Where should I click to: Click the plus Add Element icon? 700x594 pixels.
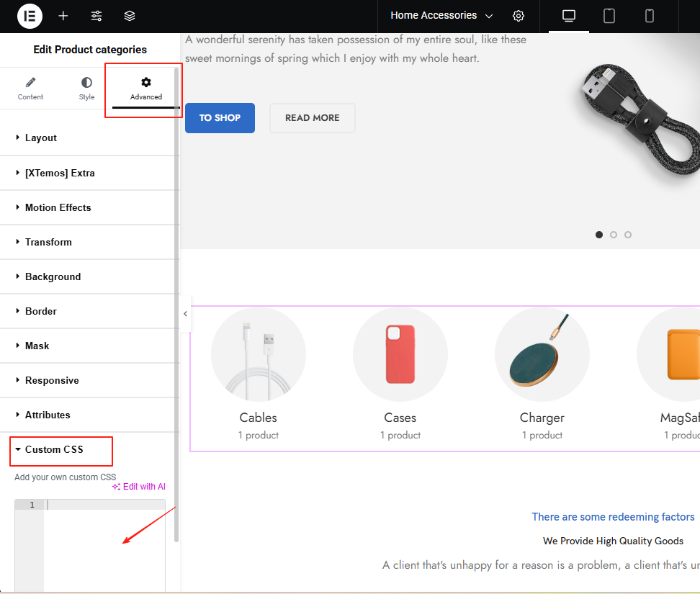63,16
